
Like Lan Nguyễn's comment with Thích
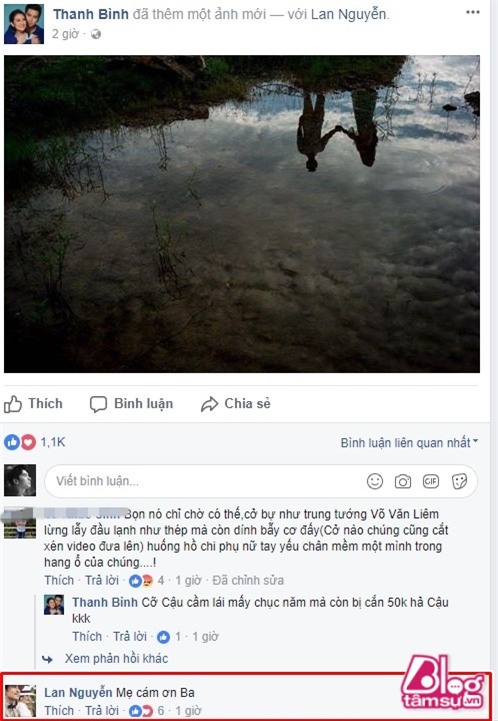click(59, 710)
